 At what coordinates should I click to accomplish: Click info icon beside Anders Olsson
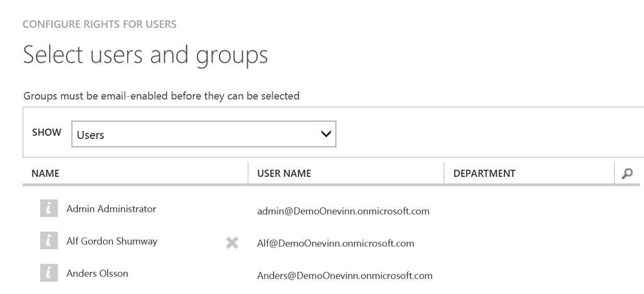pos(49,273)
